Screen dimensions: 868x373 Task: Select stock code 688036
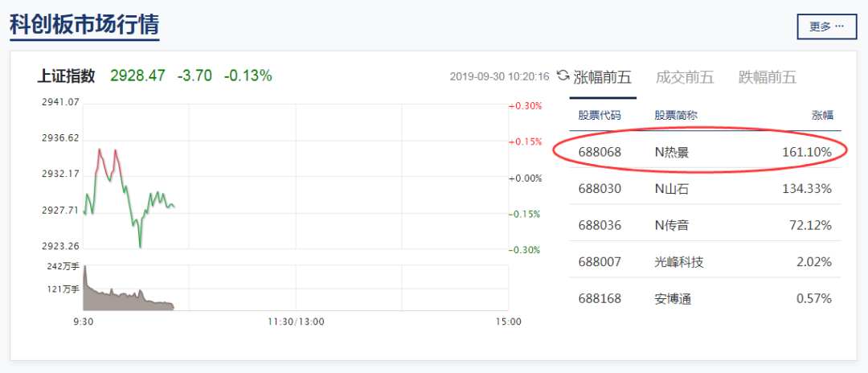pyautogui.click(x=600, y=225)
